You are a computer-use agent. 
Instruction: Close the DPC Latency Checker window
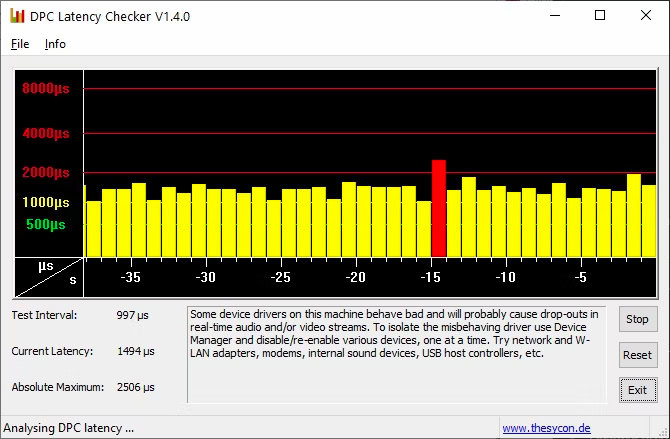(x=646, y=15)
